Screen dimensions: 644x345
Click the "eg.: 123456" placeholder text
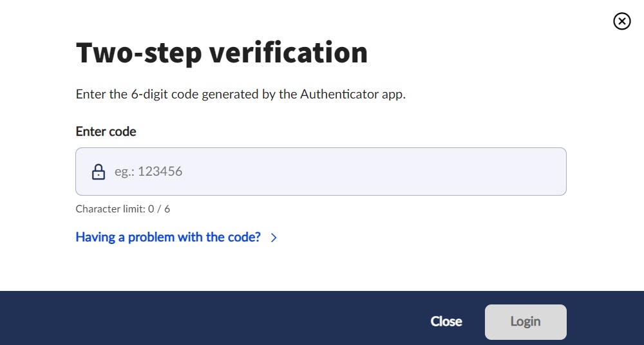coord(148,172)
